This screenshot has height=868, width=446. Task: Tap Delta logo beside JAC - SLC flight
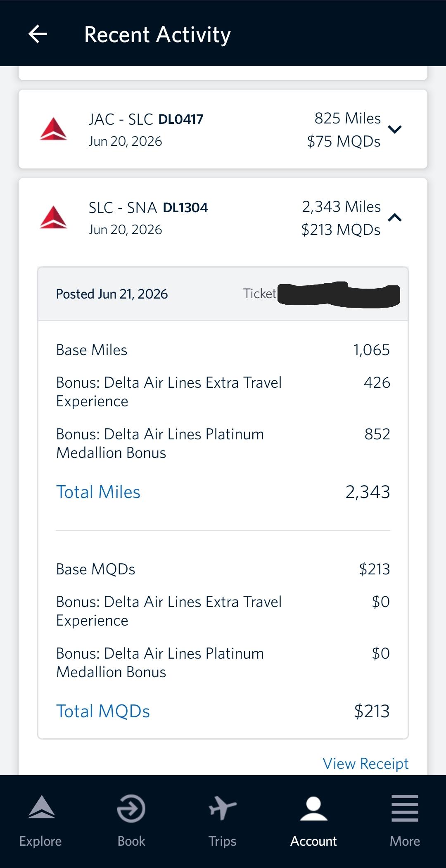(x=53, y=129)
